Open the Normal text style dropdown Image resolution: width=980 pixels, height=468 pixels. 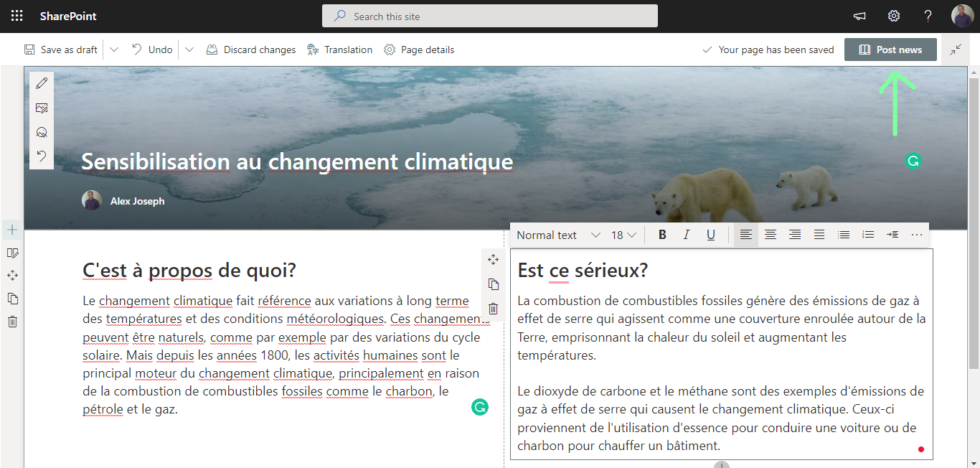pyautogui.click(x=556, y=235)
